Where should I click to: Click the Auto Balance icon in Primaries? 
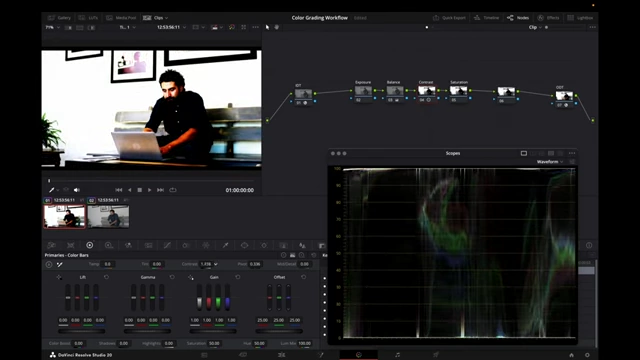(x=49, y=264)
